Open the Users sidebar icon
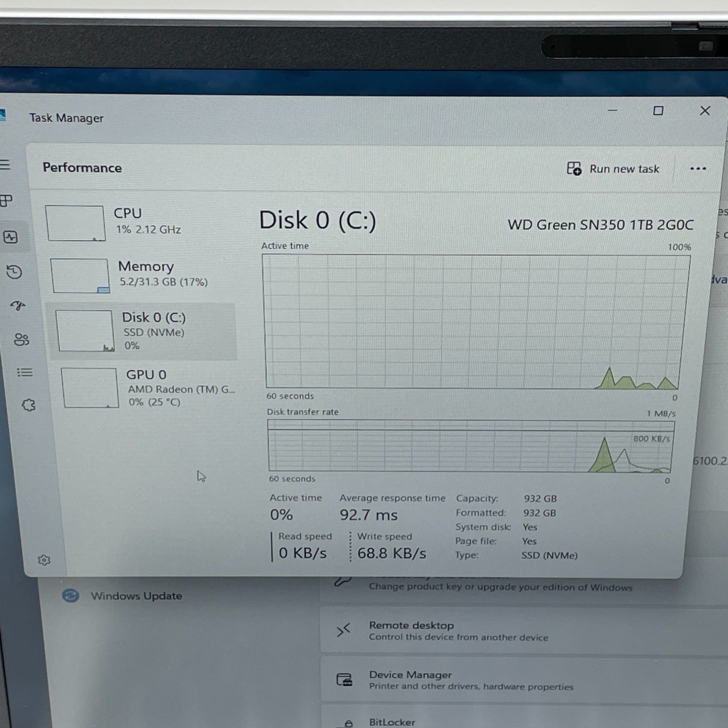728x728 pixels. (21, 339)
